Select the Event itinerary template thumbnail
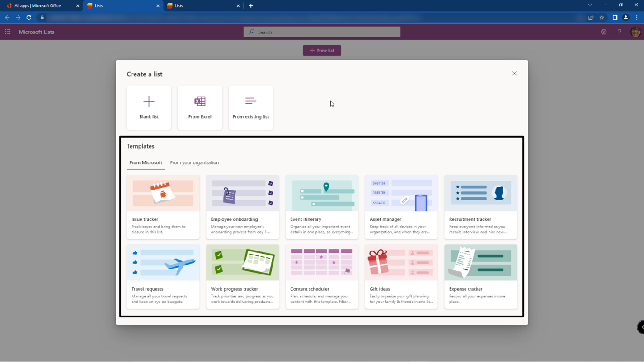 (322, 193)
